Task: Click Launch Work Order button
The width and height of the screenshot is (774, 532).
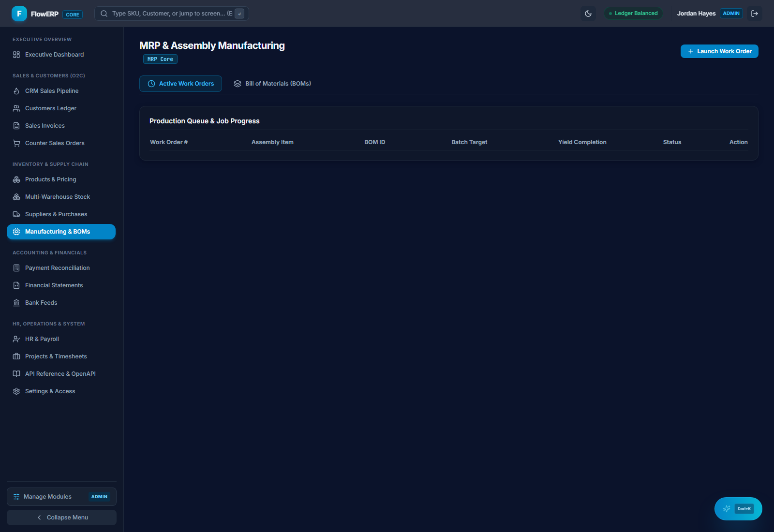Action: coord(719,51)
